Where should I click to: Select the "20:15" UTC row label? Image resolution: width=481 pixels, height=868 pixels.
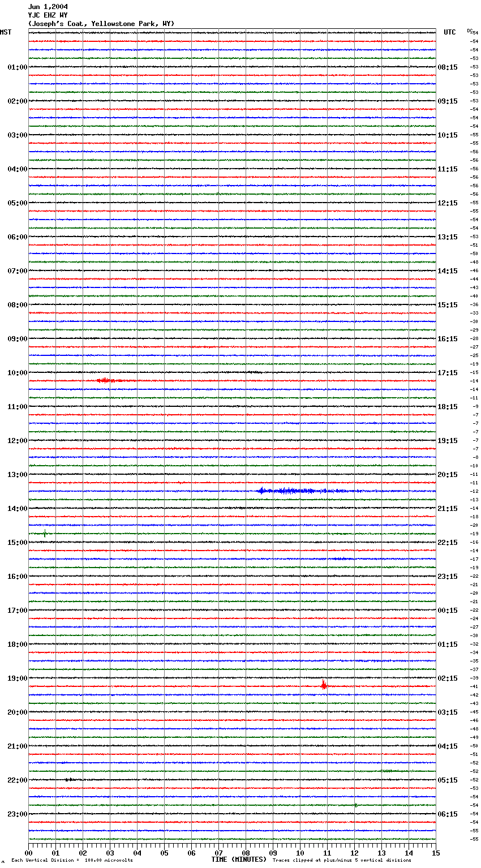(448, 475)
